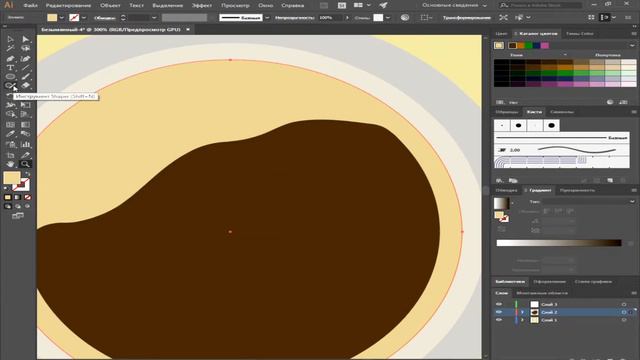The height and width of the screenshot is (360, 640).
Task: Select the Perspective Grid tool
Action: 25,115
